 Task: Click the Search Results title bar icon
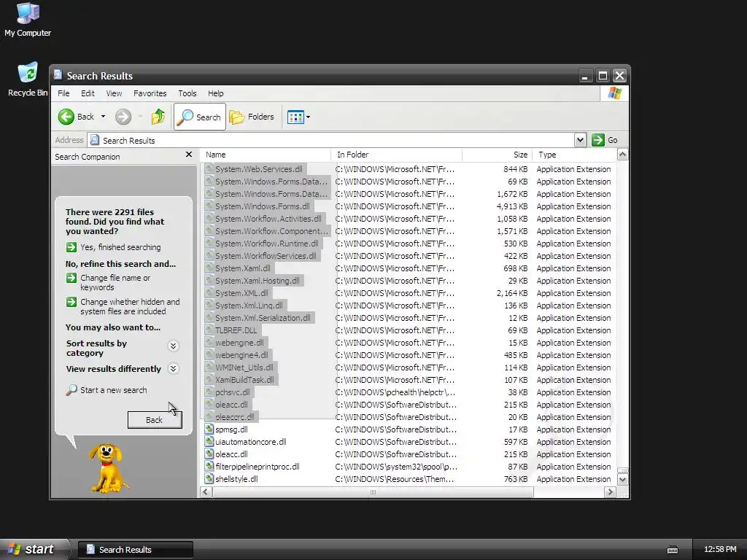pos(58,75)
